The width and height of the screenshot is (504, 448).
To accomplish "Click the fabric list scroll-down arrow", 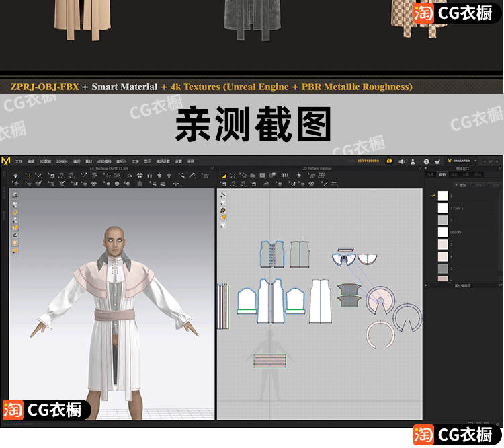I will point(501,279).
